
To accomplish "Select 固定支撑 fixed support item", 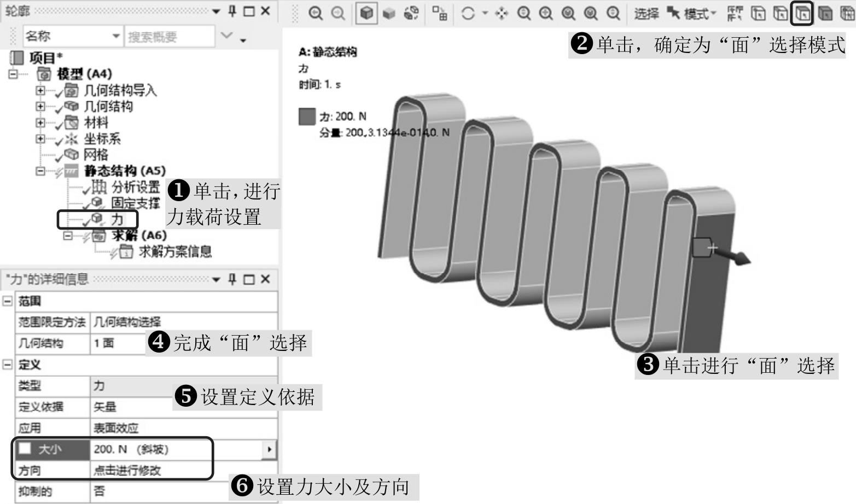I will (136, 203).
